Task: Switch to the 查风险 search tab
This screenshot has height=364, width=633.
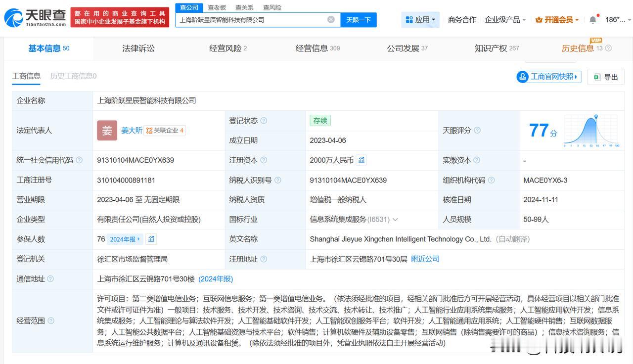Action: (x=272, y=7)
